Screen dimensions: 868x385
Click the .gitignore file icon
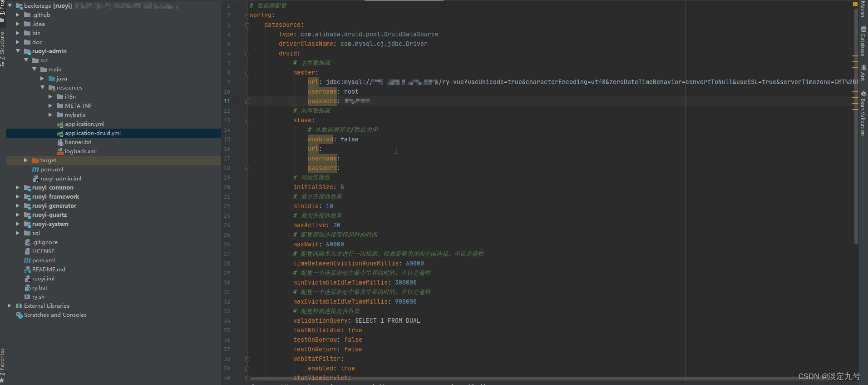27,242
